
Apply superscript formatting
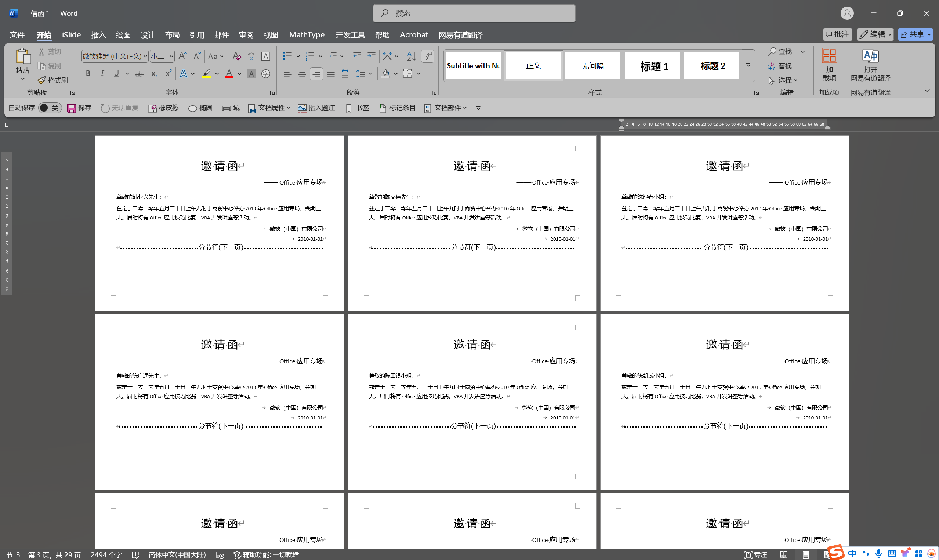pos(168,74)
